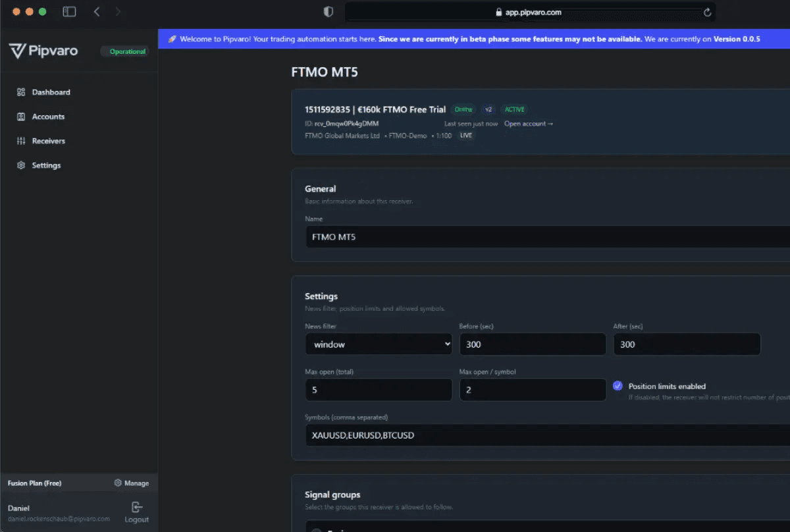Click the Symbols comma separated field
Image resolution: width=790 pixels, height=532 pixels.
(546, 435)
